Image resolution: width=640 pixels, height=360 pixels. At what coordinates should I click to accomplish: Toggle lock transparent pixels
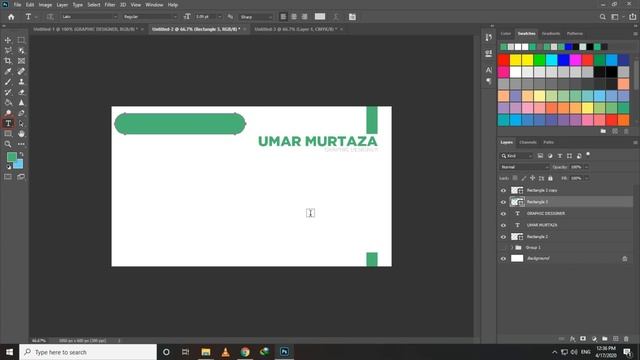(x=515, y=178)
